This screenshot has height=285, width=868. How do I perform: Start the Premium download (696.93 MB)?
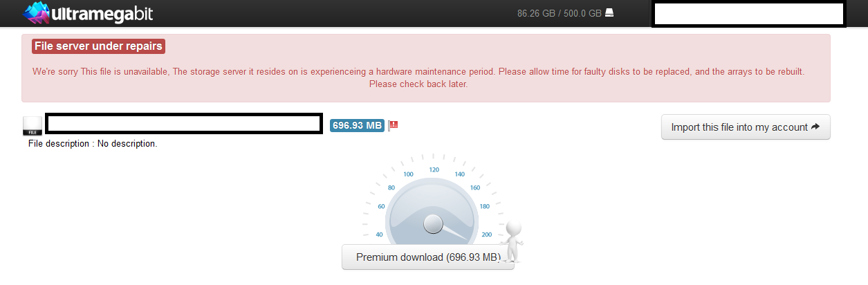[428, 257]
